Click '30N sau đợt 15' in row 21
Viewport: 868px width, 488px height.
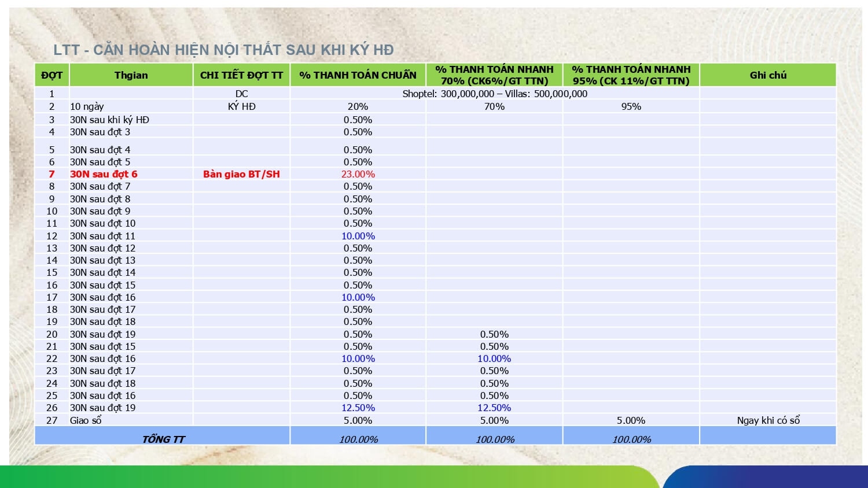[131, 346]
